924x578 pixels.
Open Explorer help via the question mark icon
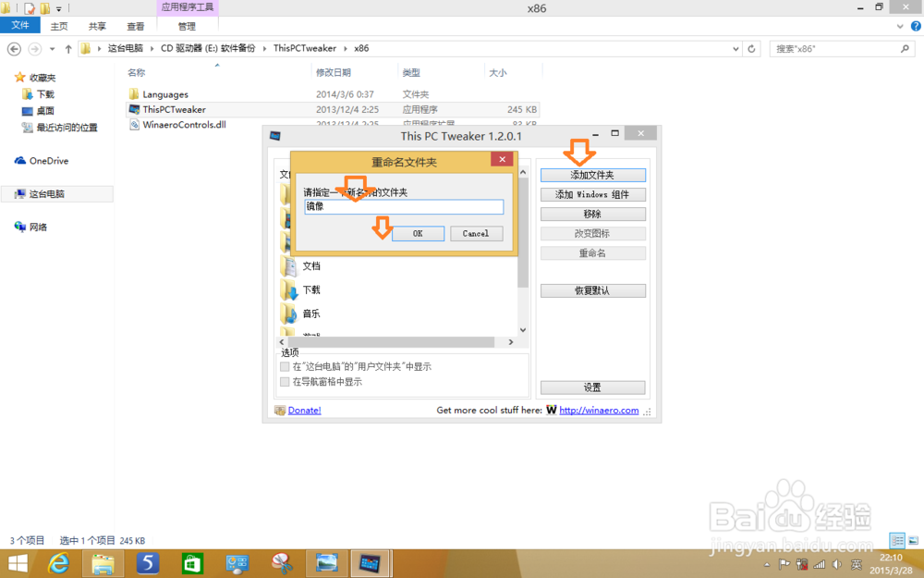click(914, 26)
